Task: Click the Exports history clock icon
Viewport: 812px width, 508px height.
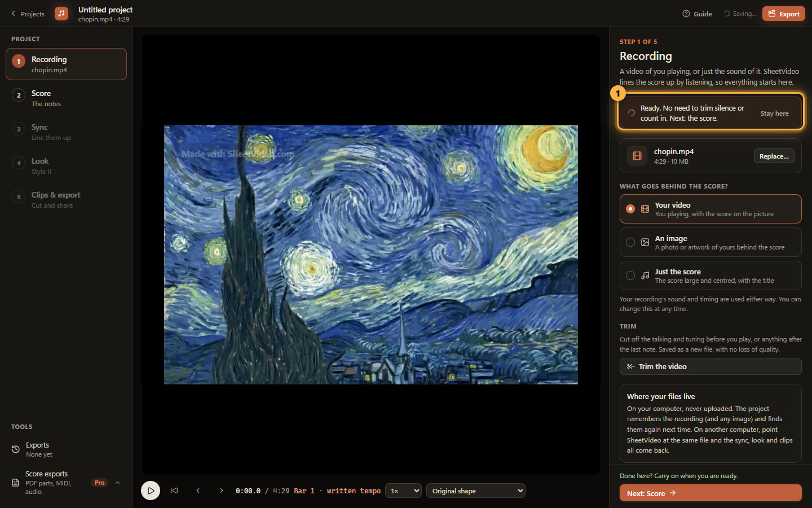Action: click(x=16, y=449)
